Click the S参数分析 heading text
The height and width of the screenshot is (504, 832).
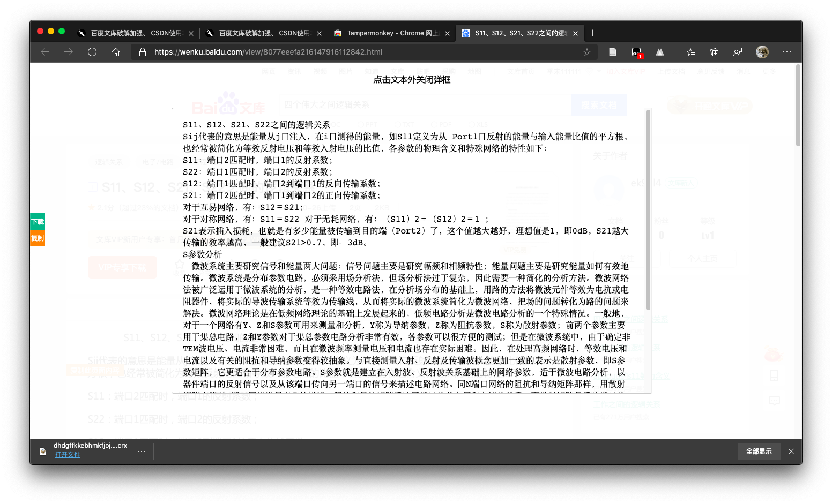[202, 254]
